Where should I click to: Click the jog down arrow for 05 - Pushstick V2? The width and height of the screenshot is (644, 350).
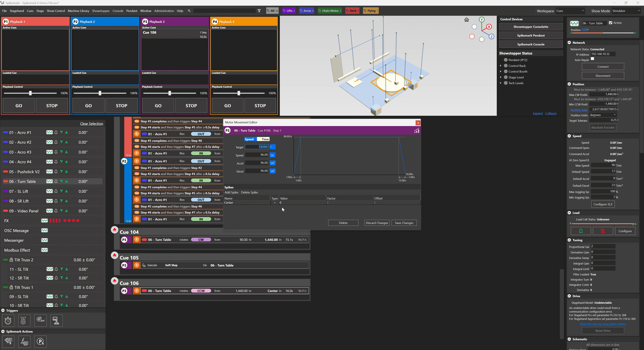coord(61,171)
